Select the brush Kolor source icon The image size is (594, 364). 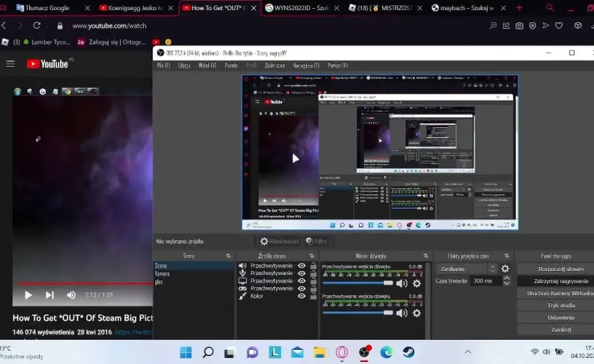click(242, 296)
